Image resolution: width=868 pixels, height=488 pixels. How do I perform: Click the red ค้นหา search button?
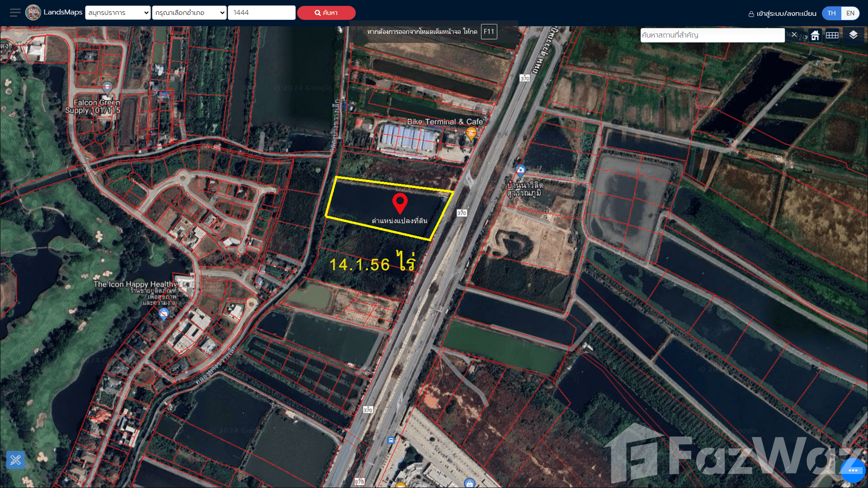click(x=326, y=13)
